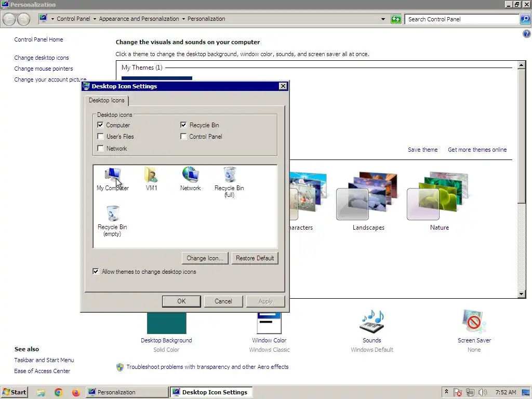Toggle the Recycle Bin checkbox

pyautogui.click(x=183, y=125)
